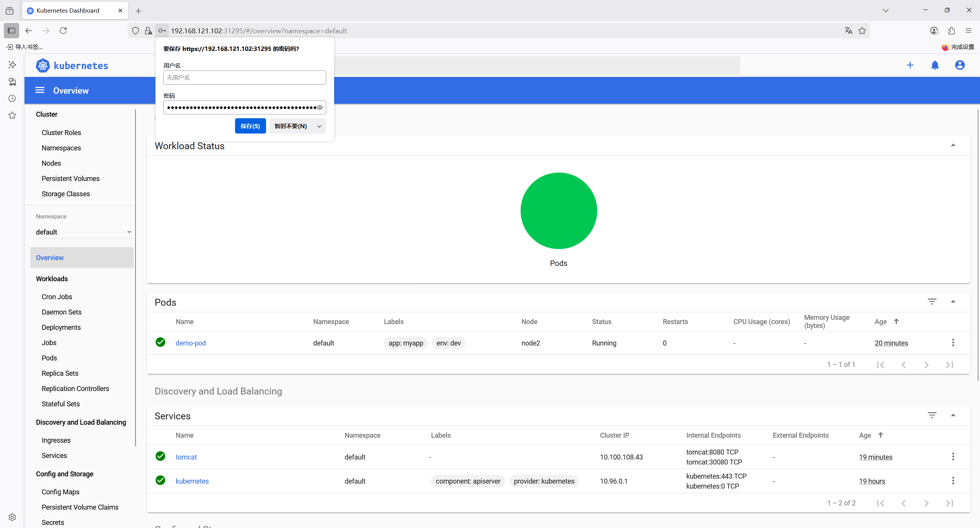Viewport: 980px width, 528px height.
Task: Sort Services by Age arrow
Action: [x=880, y=435]
